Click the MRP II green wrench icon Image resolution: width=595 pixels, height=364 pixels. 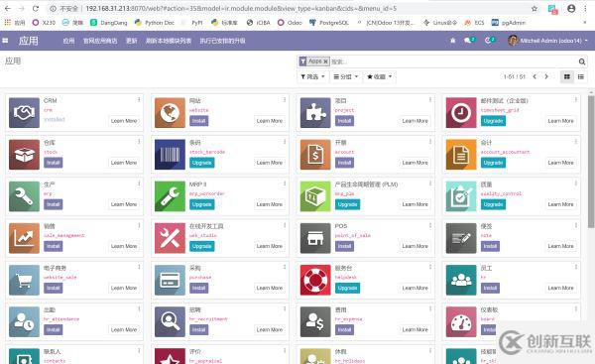point(170,196)
